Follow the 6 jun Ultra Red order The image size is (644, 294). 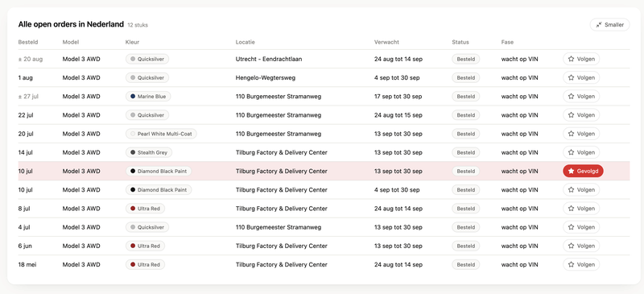click(x=580, y=246)
